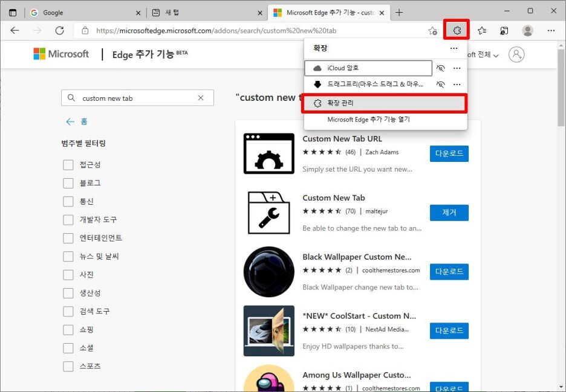Open more actions for 드래그프리 extension
Image resolution: width=566 pixels, height=392 pixels.
[457, 85]
